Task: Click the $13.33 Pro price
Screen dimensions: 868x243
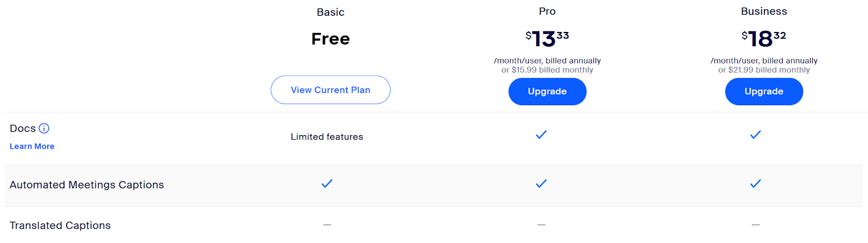Action: (547, 39)
